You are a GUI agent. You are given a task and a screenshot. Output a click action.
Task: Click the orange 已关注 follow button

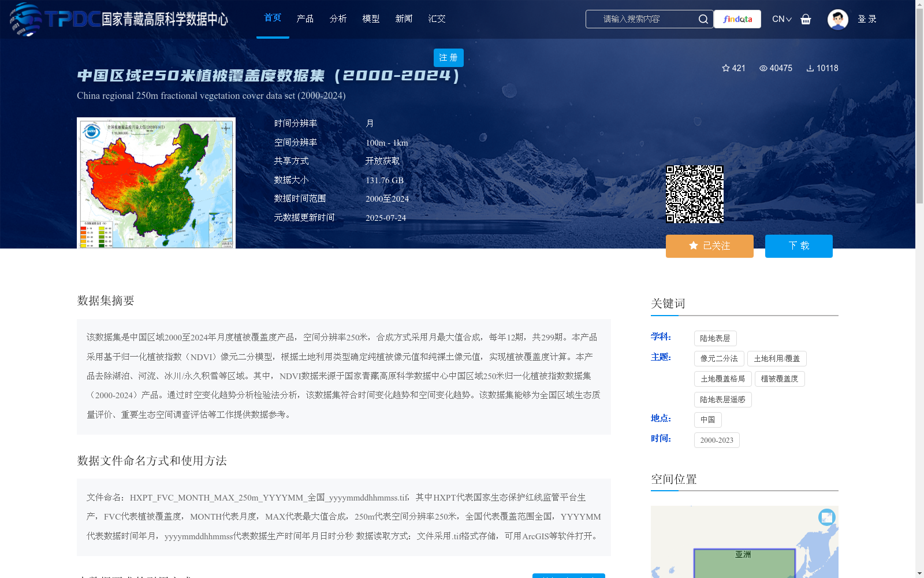coord(710,246)
